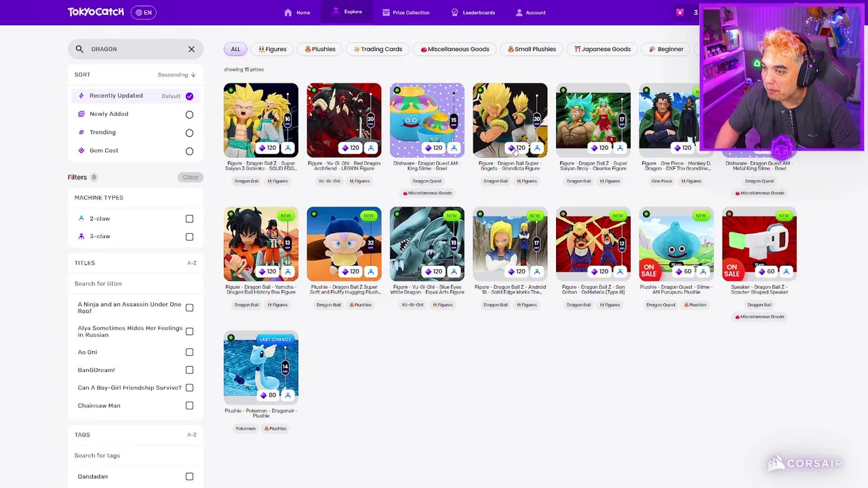Click the Search for titles field
This screenshot has width=868, height=488.
tap(136, 283)
